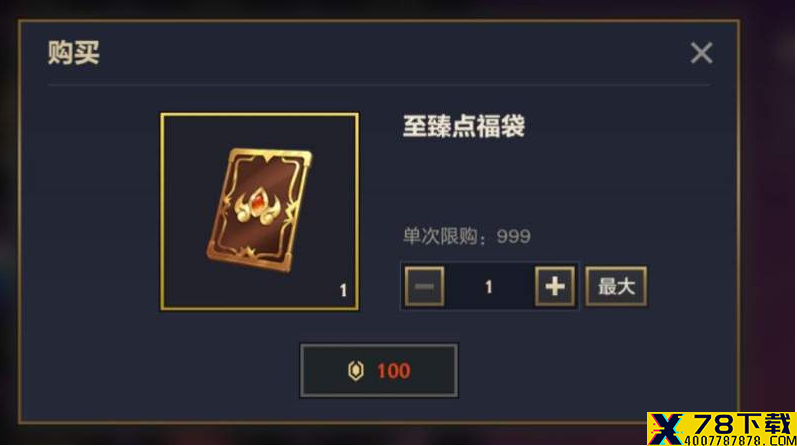This screenshot has width=797, height=446.
Task: Close the 购买 purchase dialog
Action: pyautogui.click(x=701, y=53)
